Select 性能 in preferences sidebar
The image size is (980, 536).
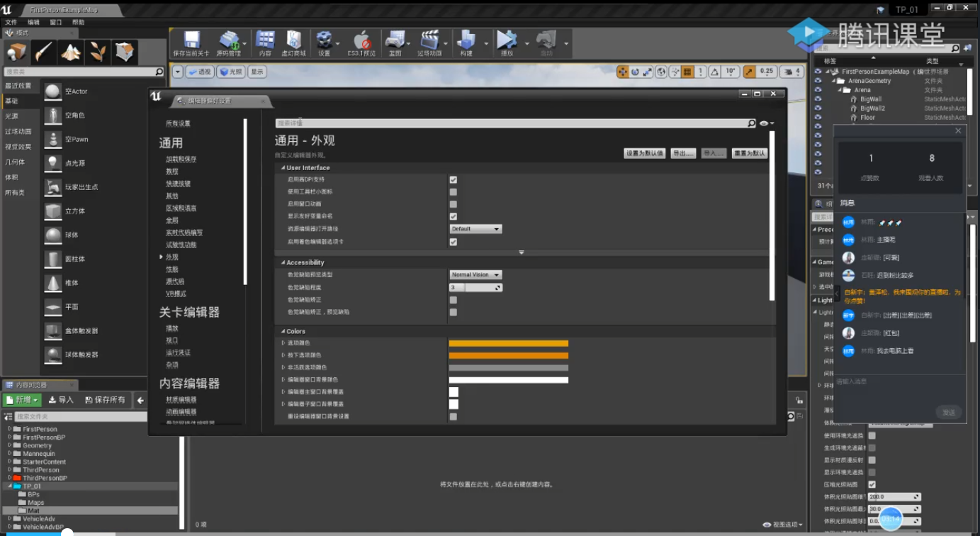pyautogui.click(x=172, y=269)
